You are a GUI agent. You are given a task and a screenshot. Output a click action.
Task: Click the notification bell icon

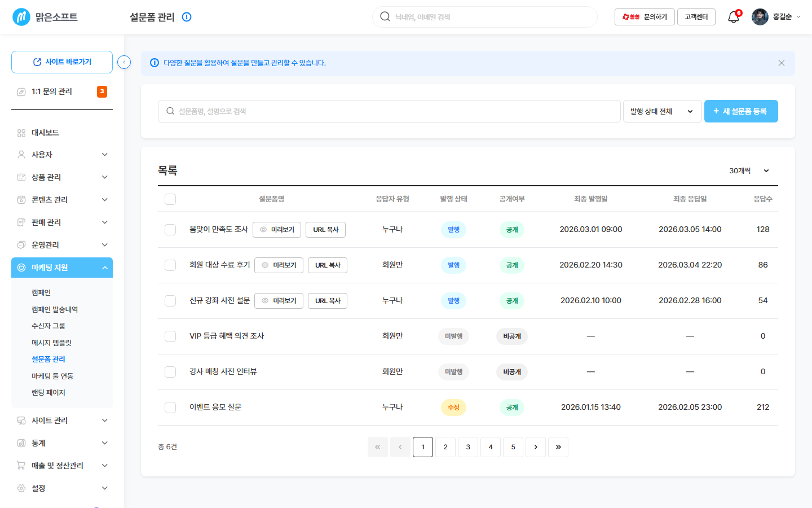click(x=733, y=17)
